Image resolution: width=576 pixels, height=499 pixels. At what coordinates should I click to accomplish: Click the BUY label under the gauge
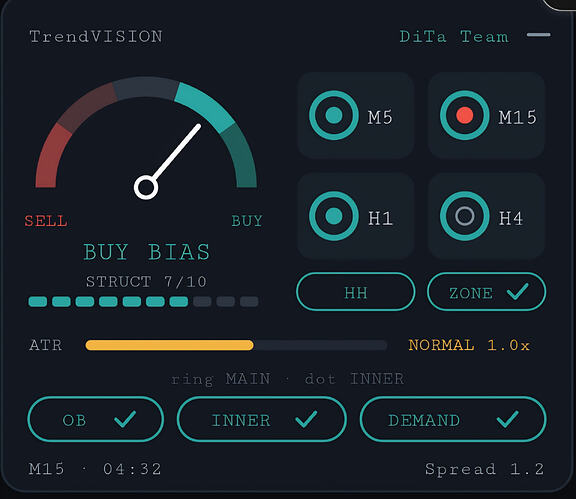(247, 221)
